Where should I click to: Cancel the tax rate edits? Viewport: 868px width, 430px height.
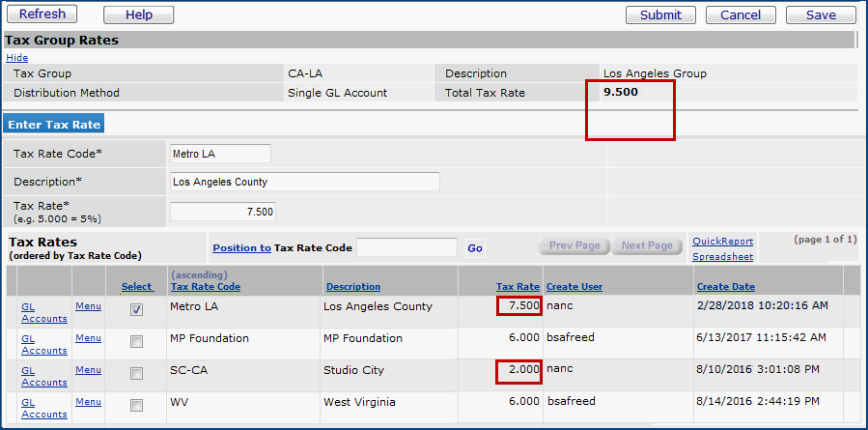[x=741, y=14]
